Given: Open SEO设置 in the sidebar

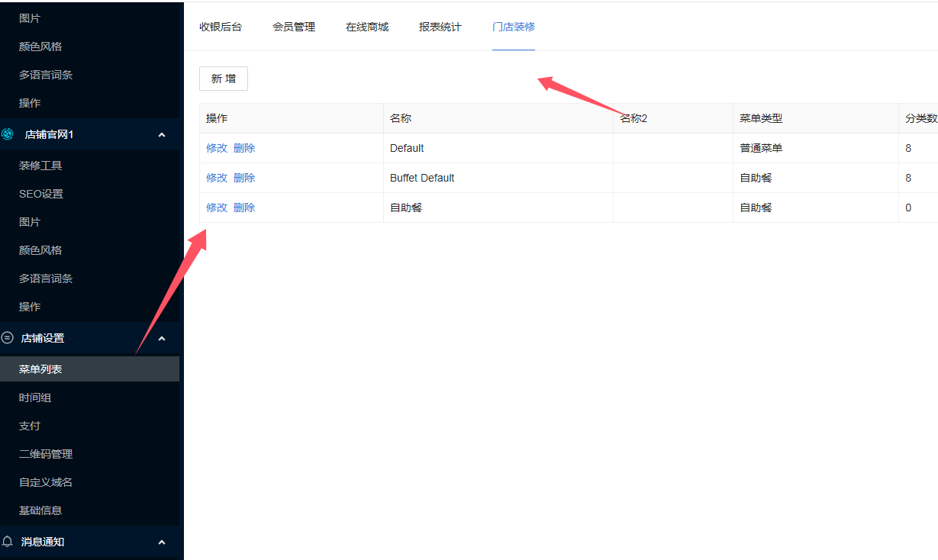Looking at the screenshot, I should point(41,194).
